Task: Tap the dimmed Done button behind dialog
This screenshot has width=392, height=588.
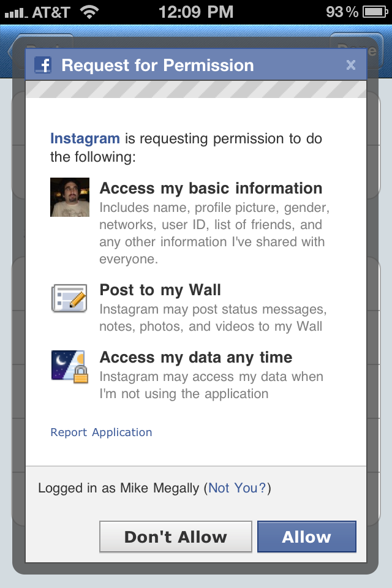Action: pyautogui.click(x=356, y=51)
